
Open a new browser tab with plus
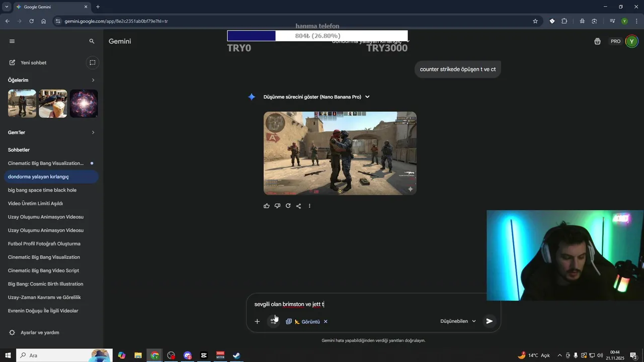98,7
